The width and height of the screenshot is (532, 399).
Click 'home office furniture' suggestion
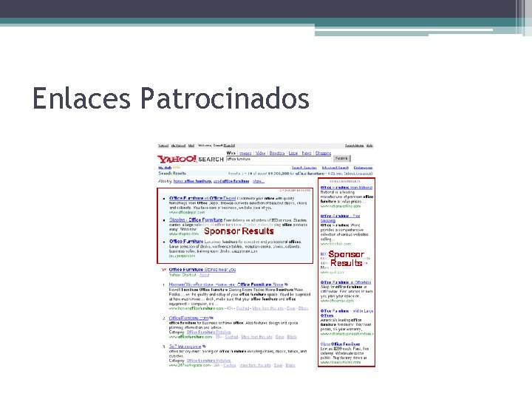(x=192, y=181)
